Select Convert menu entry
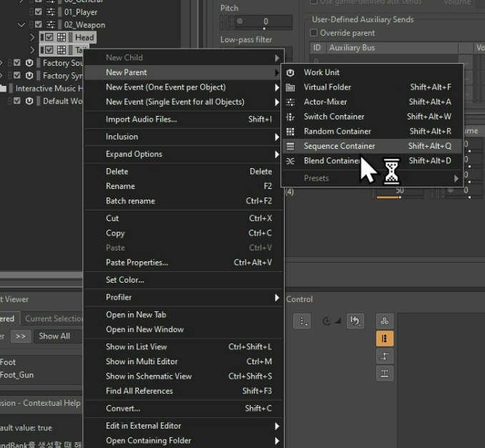This screenshot has width=485, height=448. tap(184, 409)
